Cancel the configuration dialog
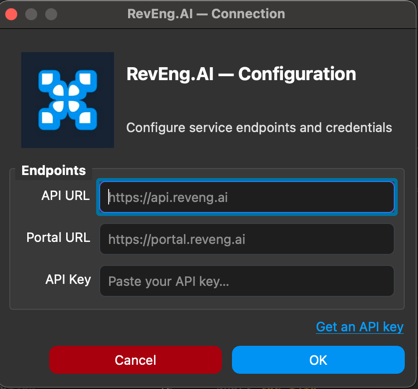 click(x=135, y=360)
